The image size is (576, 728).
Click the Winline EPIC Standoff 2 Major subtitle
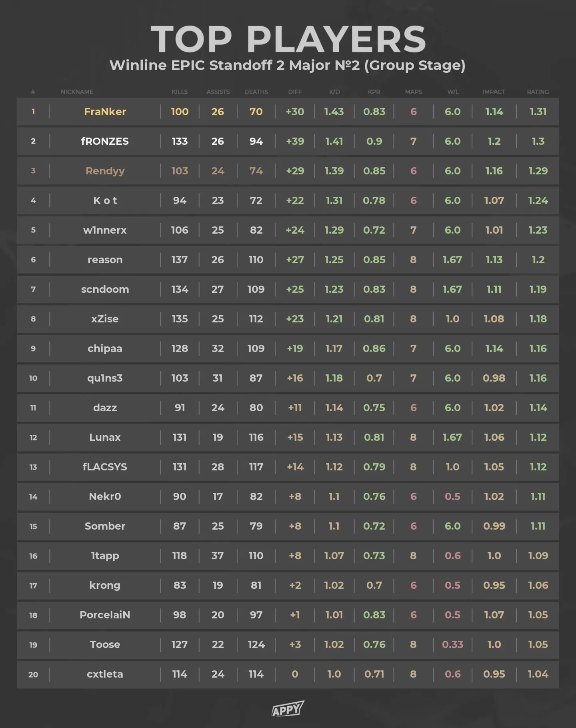(288, 65)
